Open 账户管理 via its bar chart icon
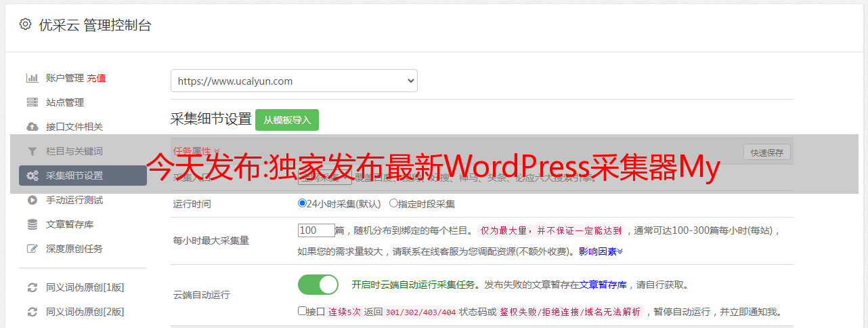 click(x=32, y=78)
